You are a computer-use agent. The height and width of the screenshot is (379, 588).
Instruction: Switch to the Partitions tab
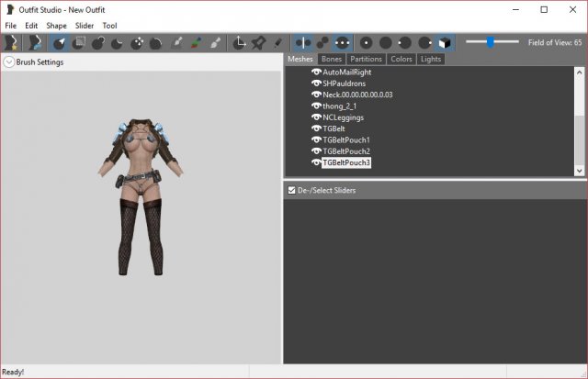coord(366,59)
